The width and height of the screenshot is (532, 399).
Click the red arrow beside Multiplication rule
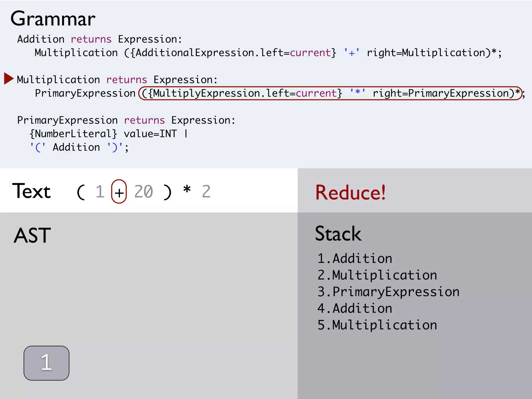coord(9,79)
